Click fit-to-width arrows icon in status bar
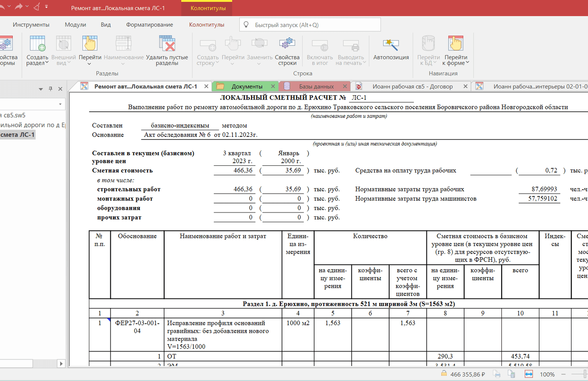Viewport: 588px width, 381px height. [528, 374]
